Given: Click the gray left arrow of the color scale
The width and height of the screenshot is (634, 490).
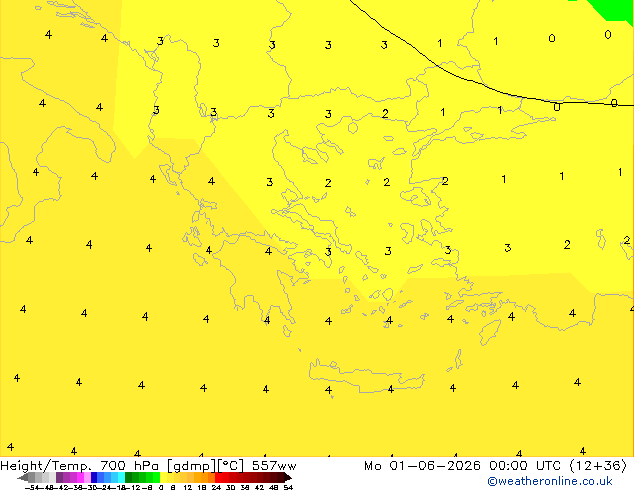Looking at the screenshot, I should [22, 478].
